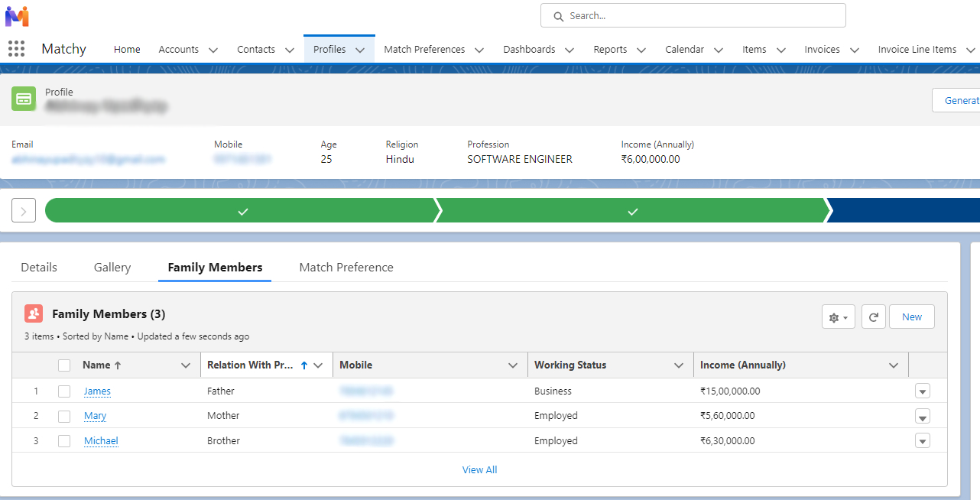Expand the Items nav dropdown chevron
The height and width of the screenshot is (500, 980).
click(781, 50)
